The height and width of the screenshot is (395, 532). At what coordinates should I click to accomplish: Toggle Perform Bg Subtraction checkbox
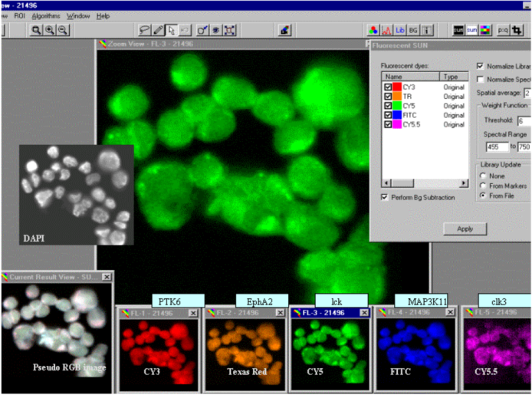(384, 197)
